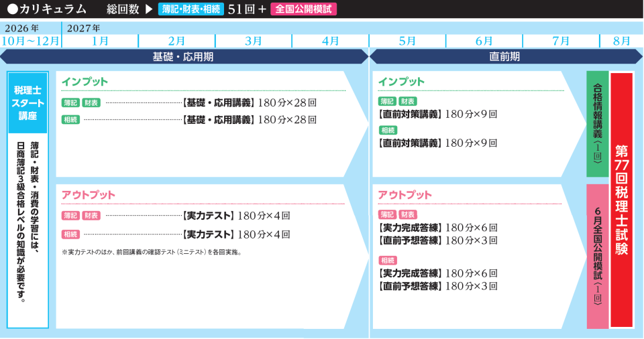
Task: Click 直前対策講義 180分×9回 below 簿記 財表 tags
Action: coord(437,114)
